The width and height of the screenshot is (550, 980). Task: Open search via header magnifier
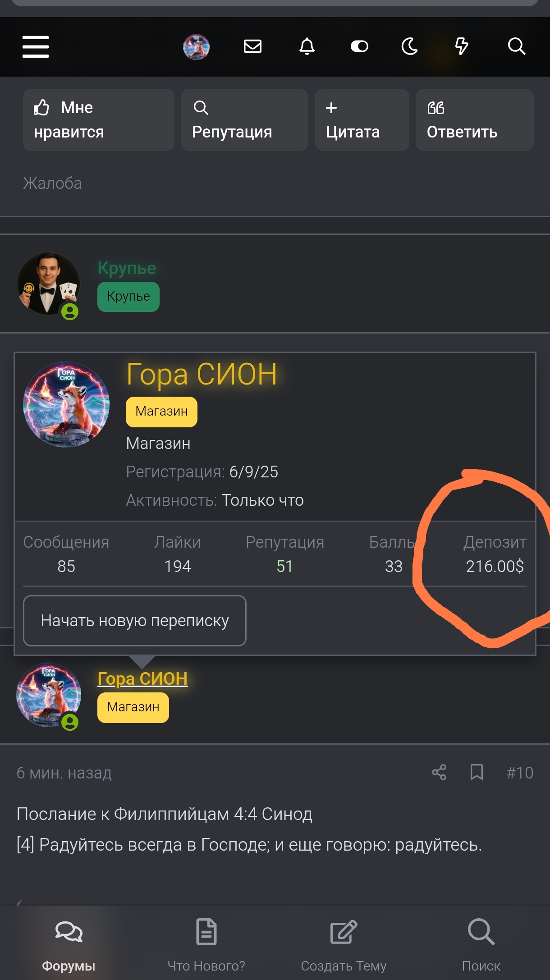point(516,46)
